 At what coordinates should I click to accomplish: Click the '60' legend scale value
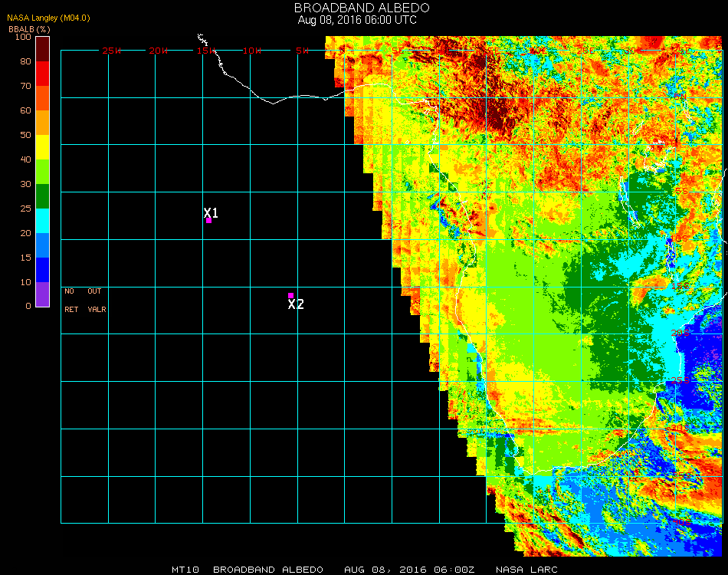[25, 110]
